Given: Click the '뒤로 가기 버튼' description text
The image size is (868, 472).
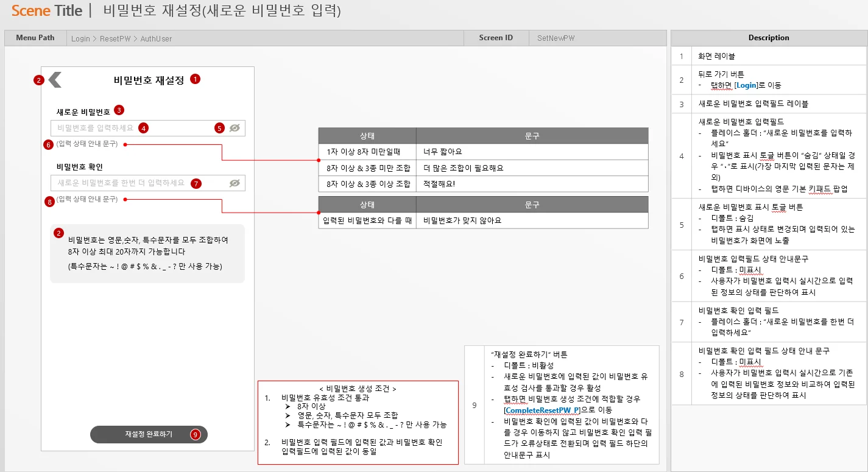Looking at the screenshot, I should [721, 74].
